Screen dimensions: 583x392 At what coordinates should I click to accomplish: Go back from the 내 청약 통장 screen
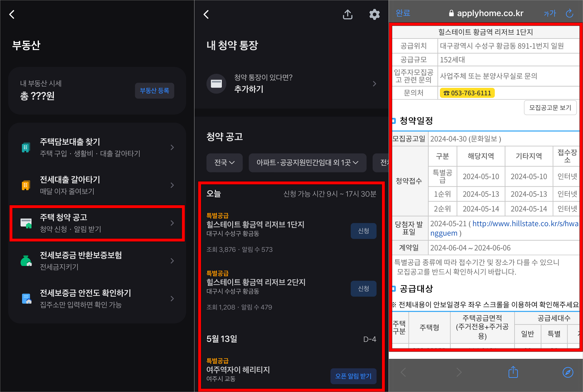206,15
